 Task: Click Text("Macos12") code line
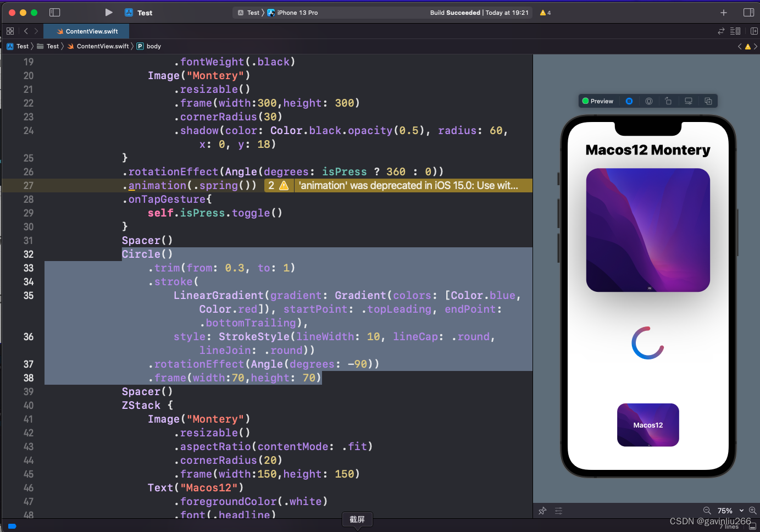coord(196,487)
